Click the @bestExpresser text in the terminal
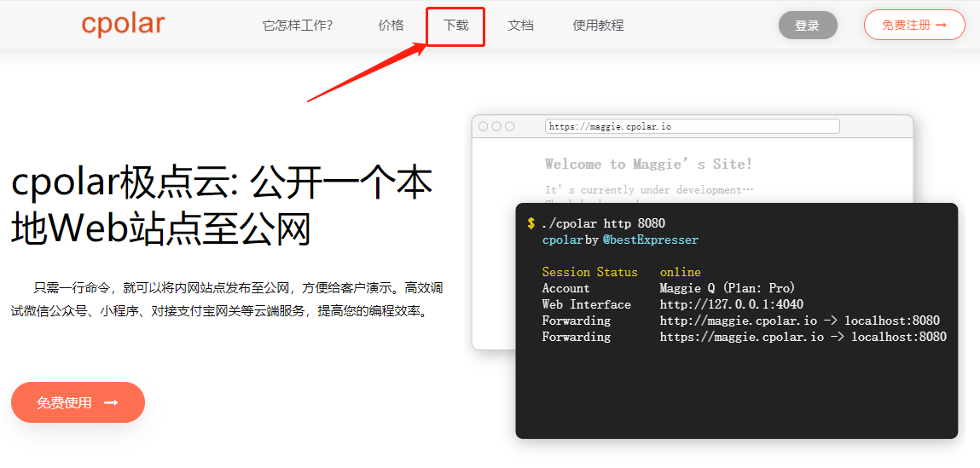The width and height of the screenshot is (980, 468). click(x=650, y=240)
